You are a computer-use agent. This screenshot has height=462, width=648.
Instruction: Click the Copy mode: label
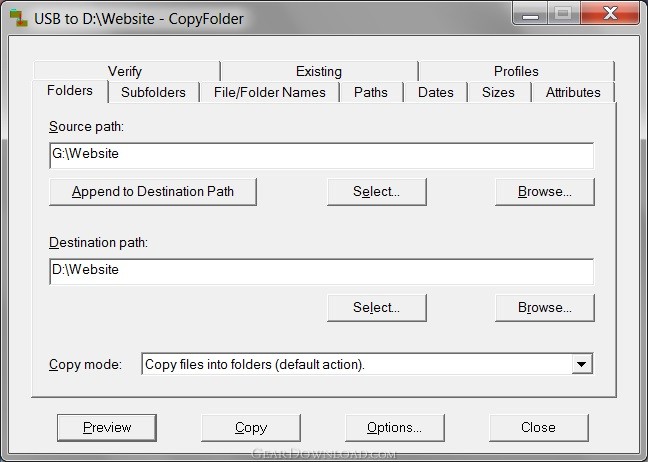[85, 364]
